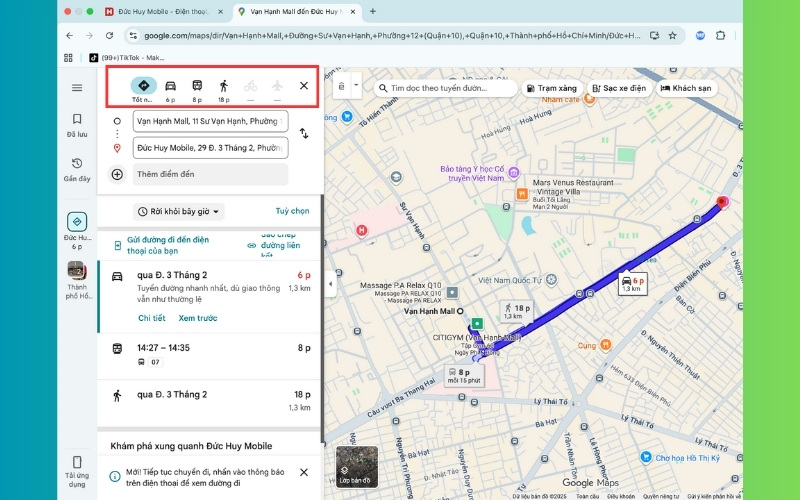The width and height of the screenshot is (800, 500).
Task: Click Massage P.A Relax Q10 marker
Action: (x=452, y=293)
